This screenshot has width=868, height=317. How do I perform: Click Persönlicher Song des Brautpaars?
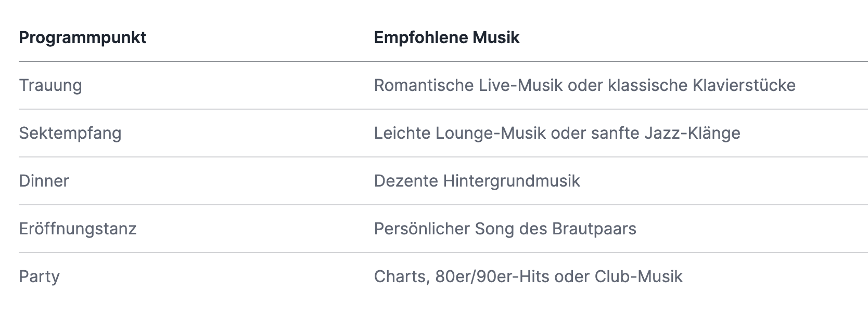[505, 229]
